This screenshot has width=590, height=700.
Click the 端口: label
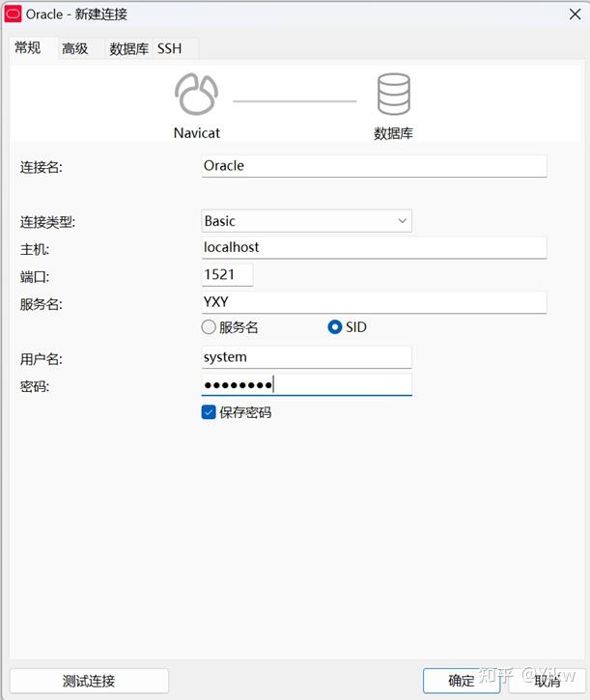click(35, 277)
